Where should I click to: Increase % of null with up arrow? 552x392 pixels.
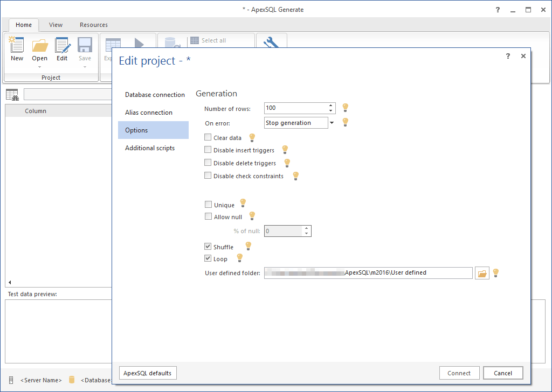[307, 228]
